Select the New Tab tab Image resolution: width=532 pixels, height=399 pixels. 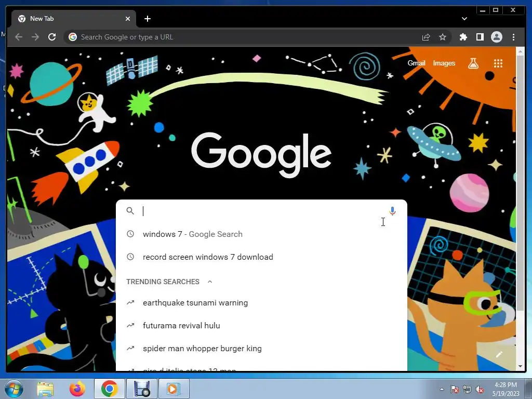74,19
